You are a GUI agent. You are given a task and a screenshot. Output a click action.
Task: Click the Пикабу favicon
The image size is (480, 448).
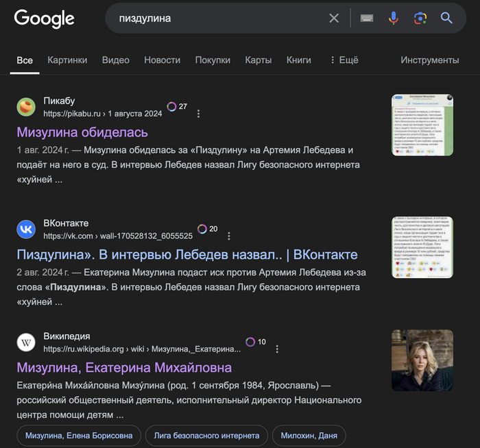[x=26, y=107]
